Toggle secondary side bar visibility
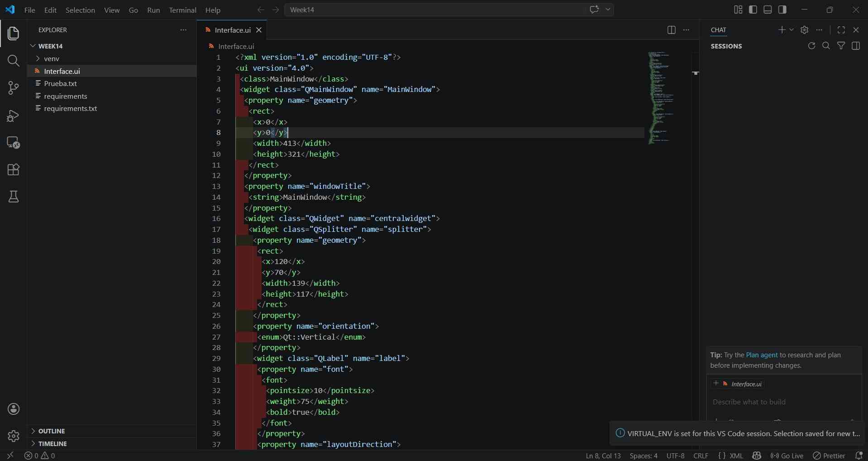 [782, 10]
